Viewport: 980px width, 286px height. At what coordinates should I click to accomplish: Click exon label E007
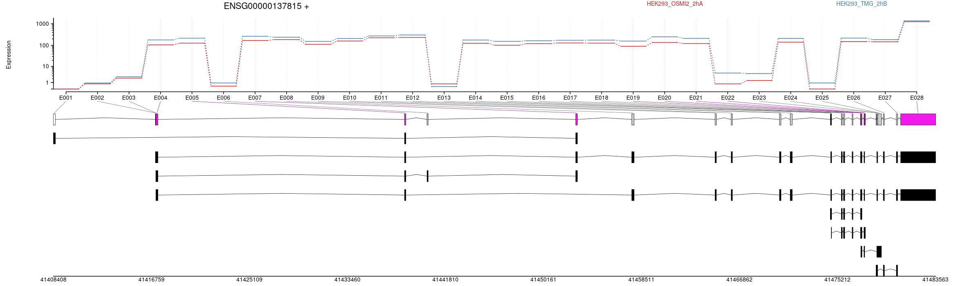tap(255, 98)
